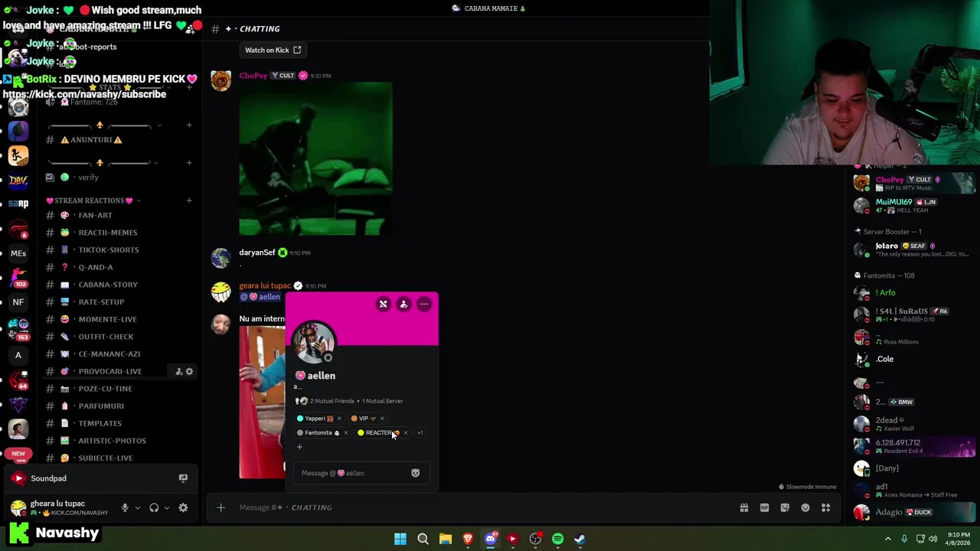Image resolution: width=980 pixels, height=551 pixels.
Task: Click daryanSef's username in chat
Action: [257, 253]
